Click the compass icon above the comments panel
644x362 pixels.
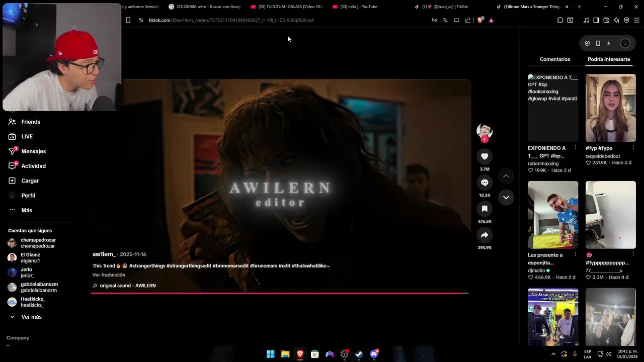point(587,43)
